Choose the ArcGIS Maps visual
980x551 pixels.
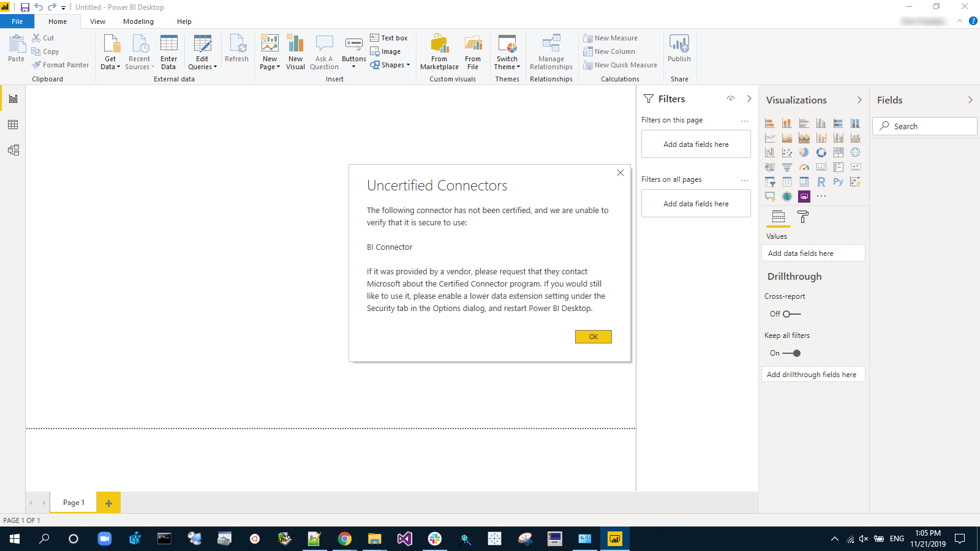coord(787,197)
